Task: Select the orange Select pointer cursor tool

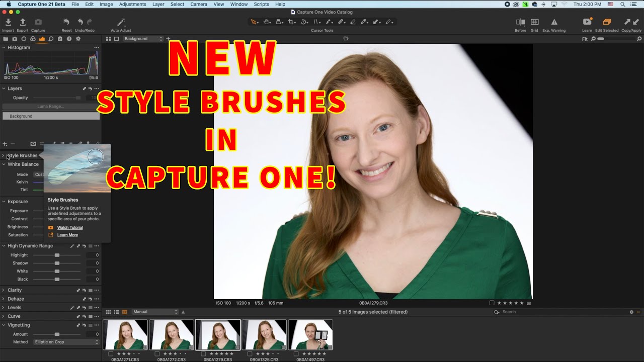Action: pyautogui.click(x=254, y=22)
